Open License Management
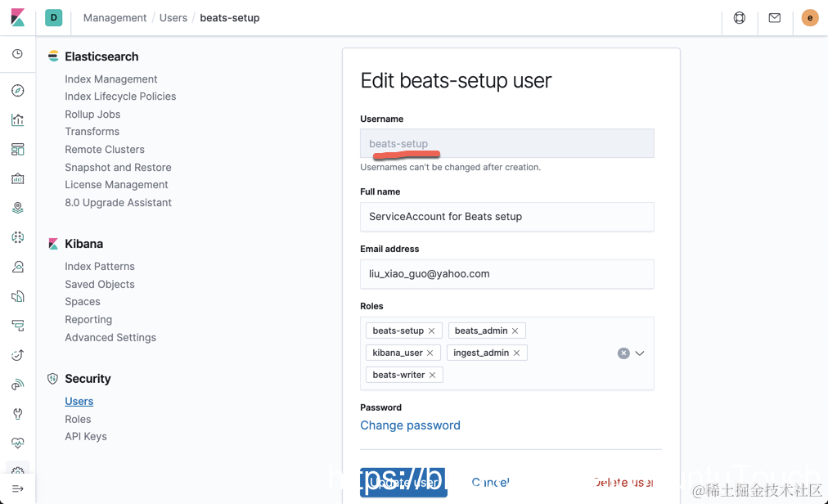Image resolution: width=828 pixels, height=504 pixels. tap(116, 184)
